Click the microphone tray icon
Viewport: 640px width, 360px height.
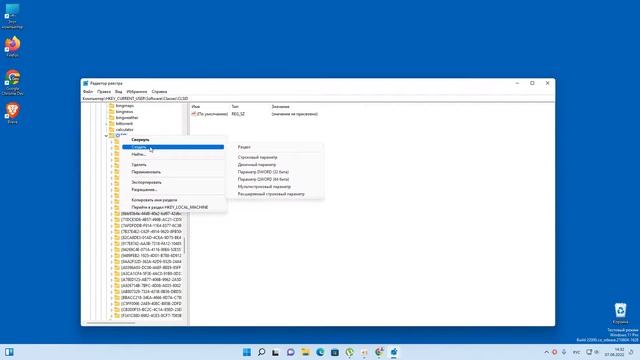click(x=564, y=352)
